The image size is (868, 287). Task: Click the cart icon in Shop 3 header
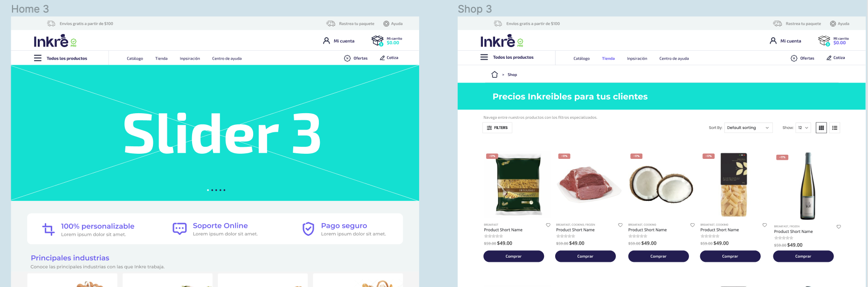(x=824, y=41)
